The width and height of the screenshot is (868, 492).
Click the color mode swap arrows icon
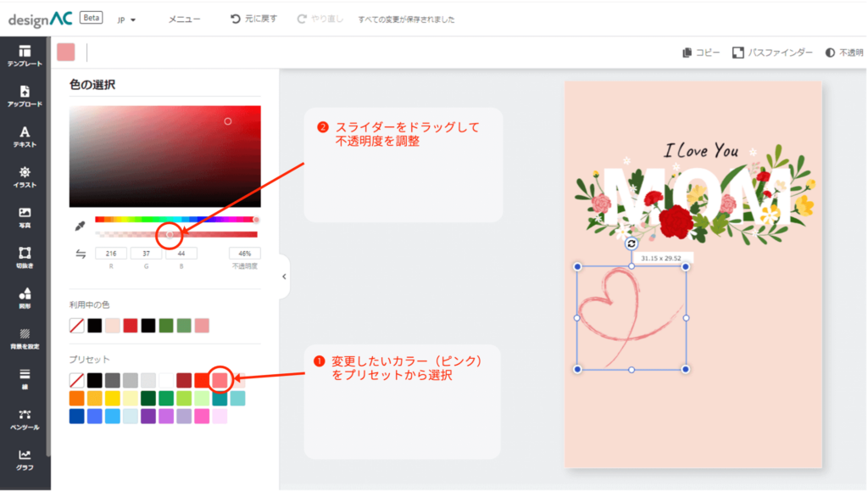click(81, 254)
